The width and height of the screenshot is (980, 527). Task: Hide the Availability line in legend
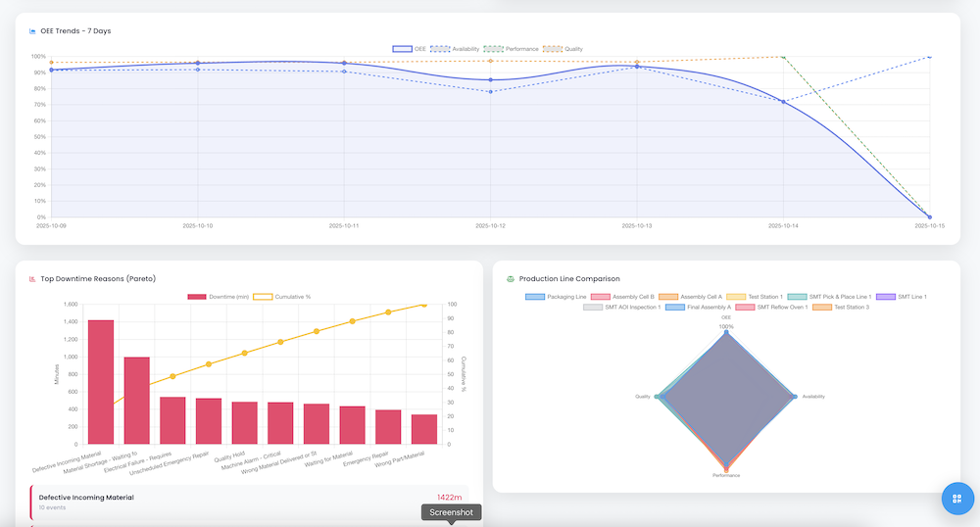pos(454,48)
